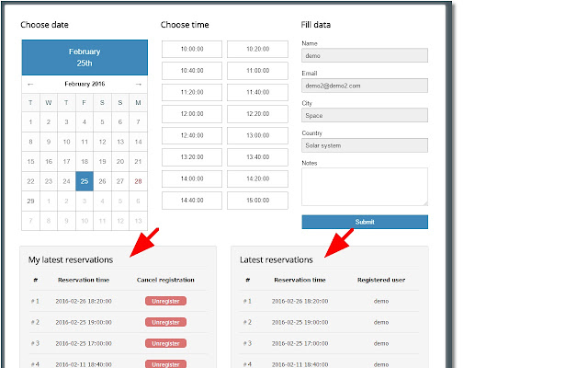The width and height of the screenshot is (588, 368).
Task: Click the February 2016 month label
Action: 85,84
